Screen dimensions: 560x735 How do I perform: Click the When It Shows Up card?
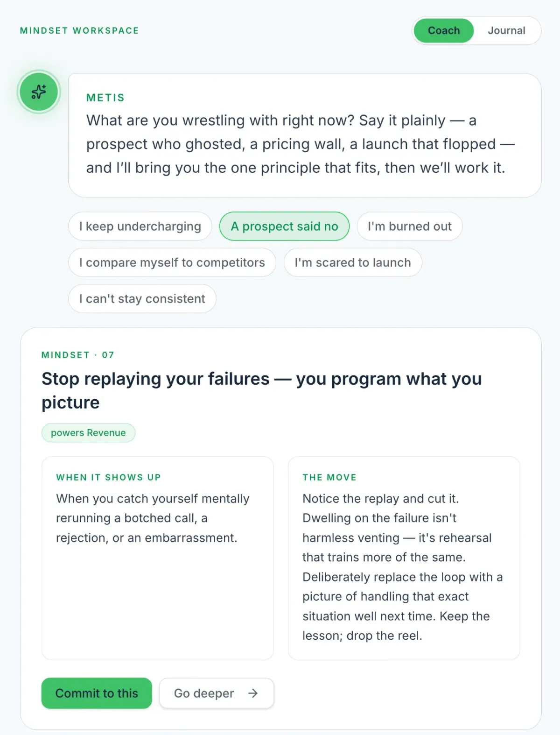coord(158,558)
